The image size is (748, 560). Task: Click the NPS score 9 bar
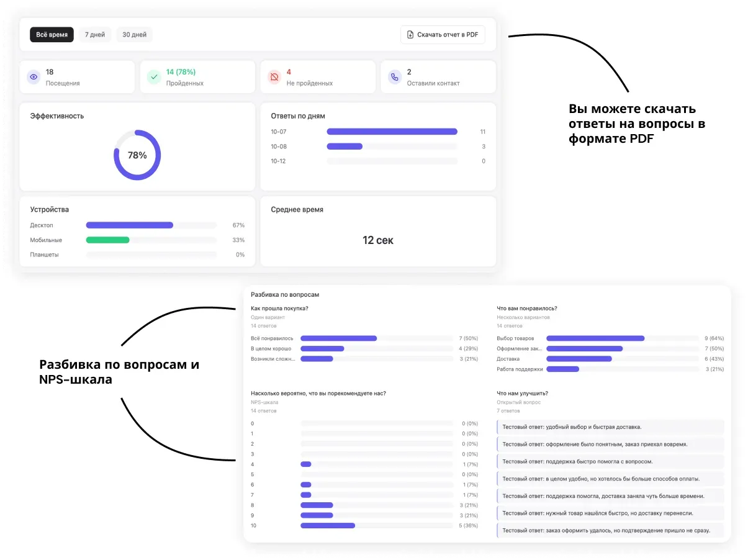317,515
